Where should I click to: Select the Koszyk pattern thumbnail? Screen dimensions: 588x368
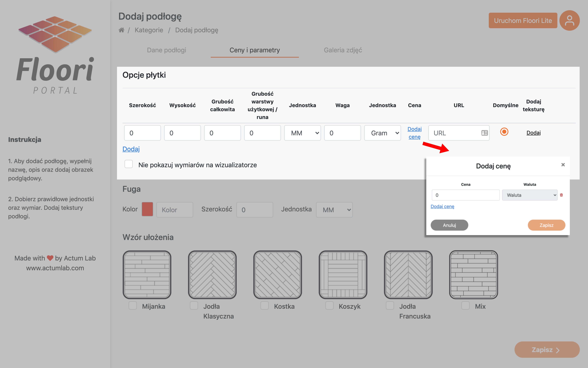click(343, 275)
